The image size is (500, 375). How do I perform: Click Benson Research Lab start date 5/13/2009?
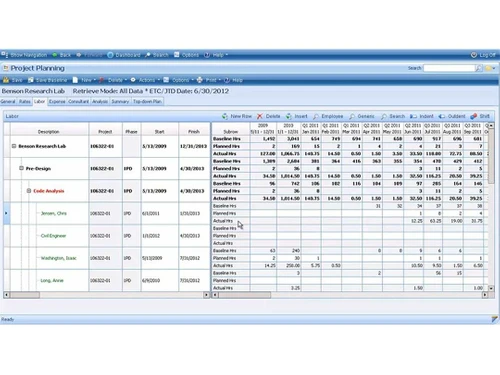[x=154, y=146]
